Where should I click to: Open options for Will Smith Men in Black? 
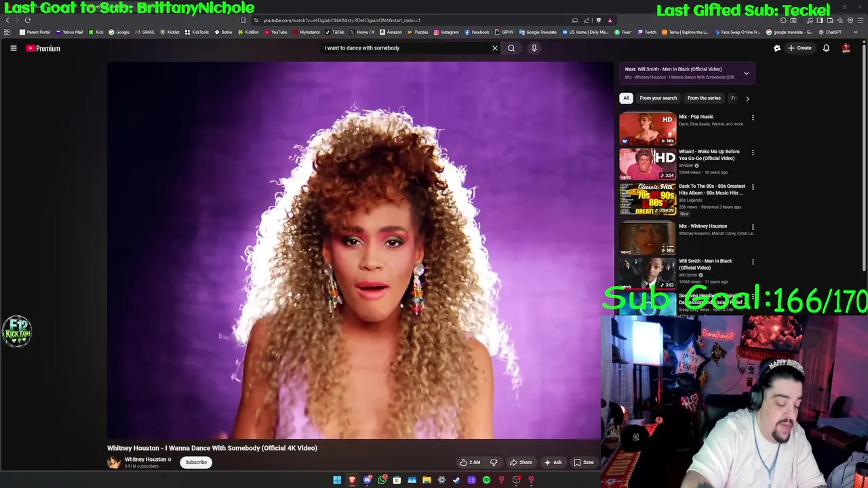pyautogui.click(x=753, y=262)
